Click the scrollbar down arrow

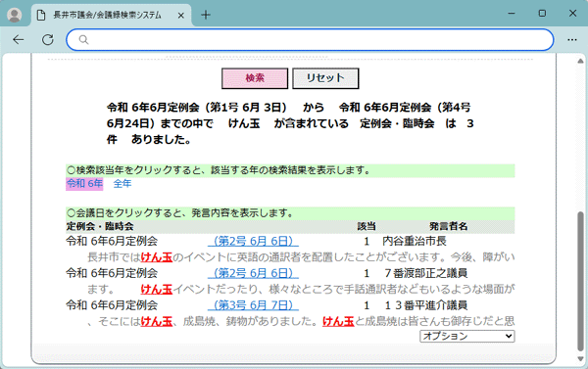pos(580,359)
